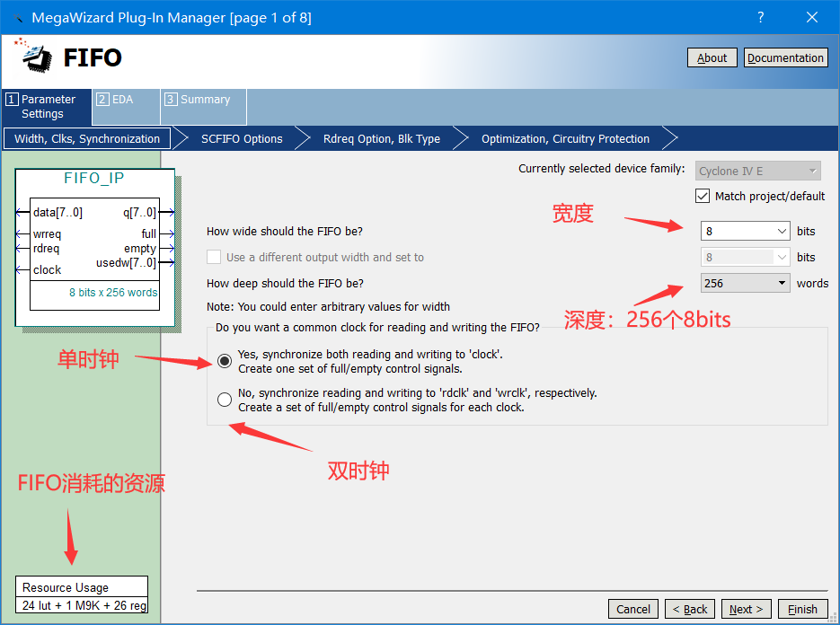840x625 pixels.
Task: Open disabled output width dropdown
Action: tap(745, 257)
